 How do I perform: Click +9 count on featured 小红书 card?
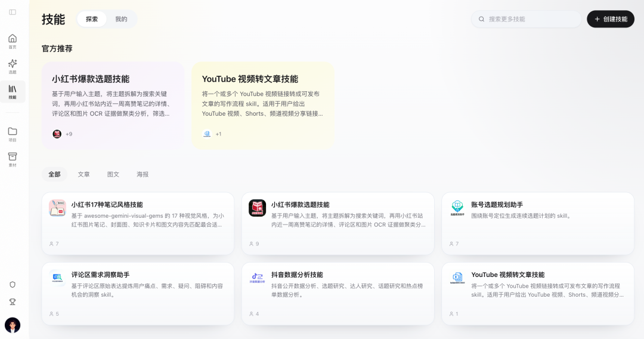(69, 134)
